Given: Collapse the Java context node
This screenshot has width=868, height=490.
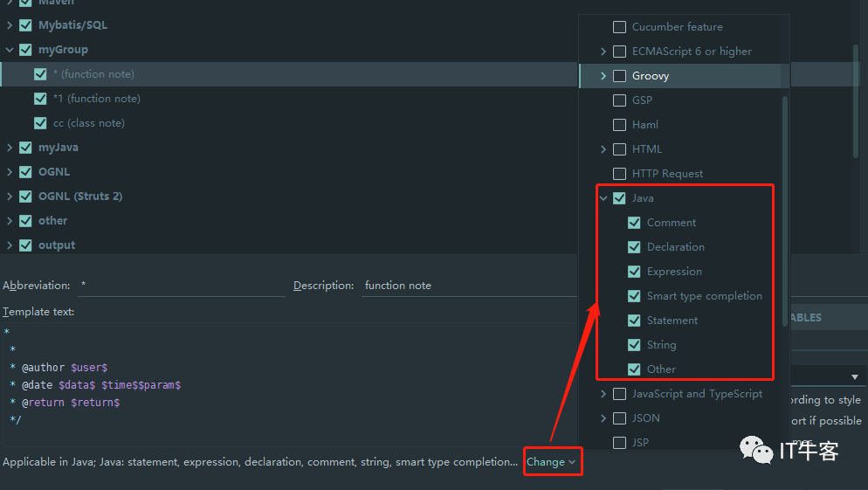Looking at the screenshot, I should click(603, 198).
